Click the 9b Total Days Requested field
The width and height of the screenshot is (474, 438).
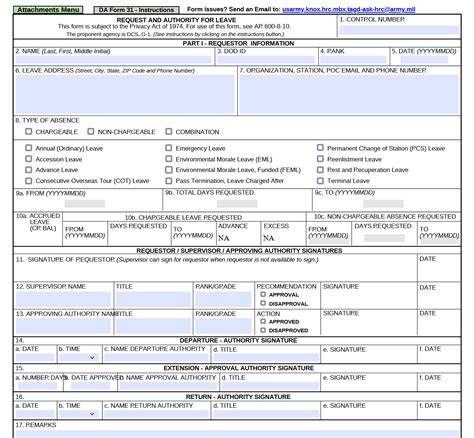coord(237,204)
